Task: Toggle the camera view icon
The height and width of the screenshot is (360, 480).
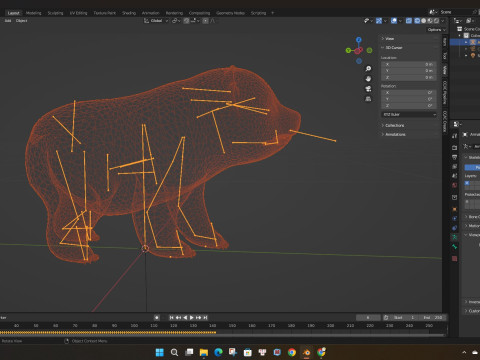Action: point(368,89)
